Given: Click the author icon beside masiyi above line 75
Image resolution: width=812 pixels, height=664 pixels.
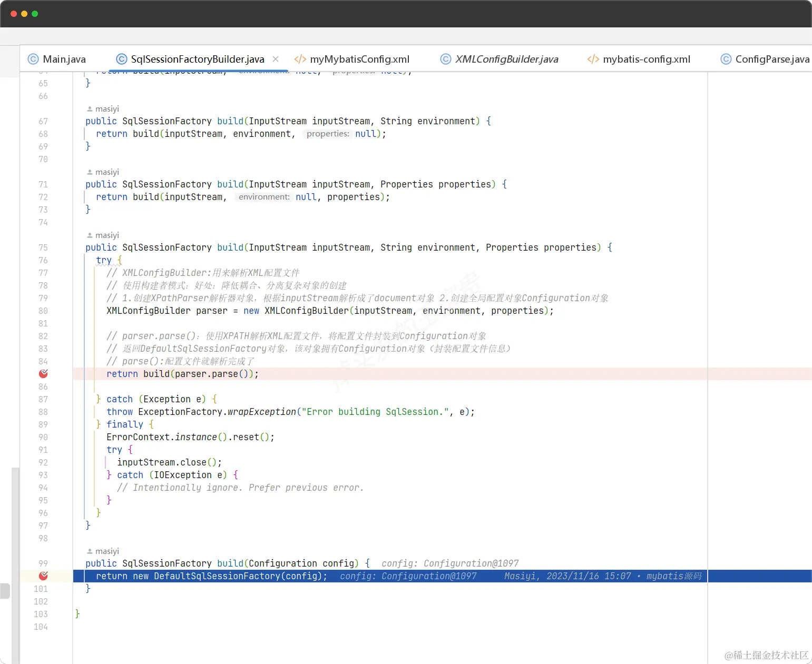Looking at the screenshot, I should (x=90, y=235).
